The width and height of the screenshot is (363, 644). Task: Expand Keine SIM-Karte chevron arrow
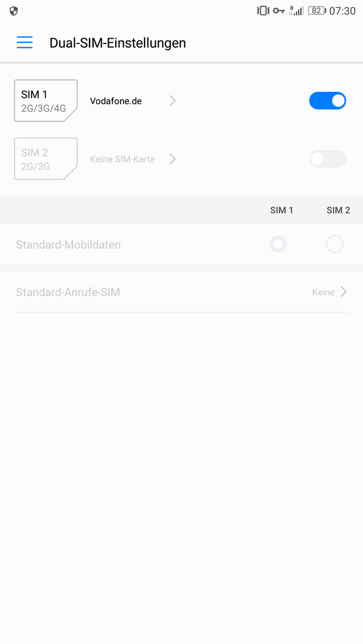coord(173,159)
